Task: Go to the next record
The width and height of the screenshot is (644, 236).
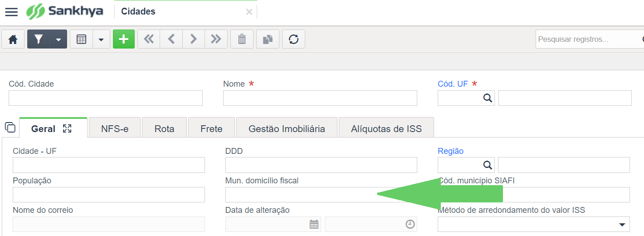Action: coord(194,39)
